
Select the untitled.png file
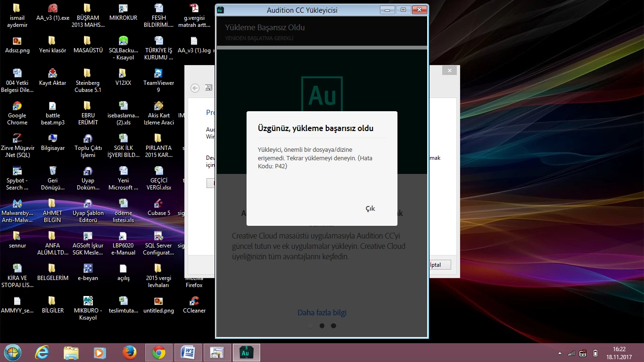(159, 304)
